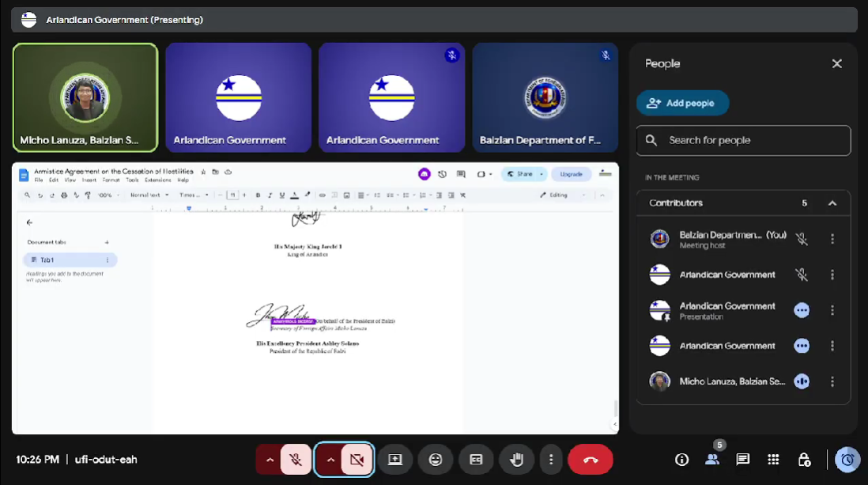Show meeting details info icon
868x485 pixels.
point(681,460)
